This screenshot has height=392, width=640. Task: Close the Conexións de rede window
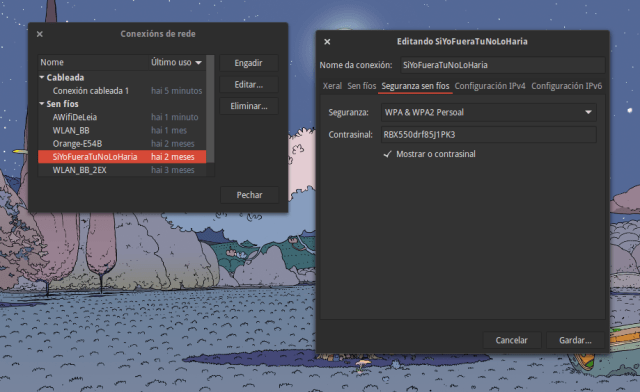[x=40, y=34]
